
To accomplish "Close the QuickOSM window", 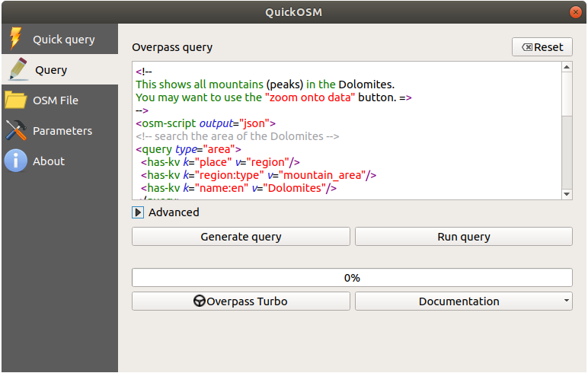I will 575,12.
